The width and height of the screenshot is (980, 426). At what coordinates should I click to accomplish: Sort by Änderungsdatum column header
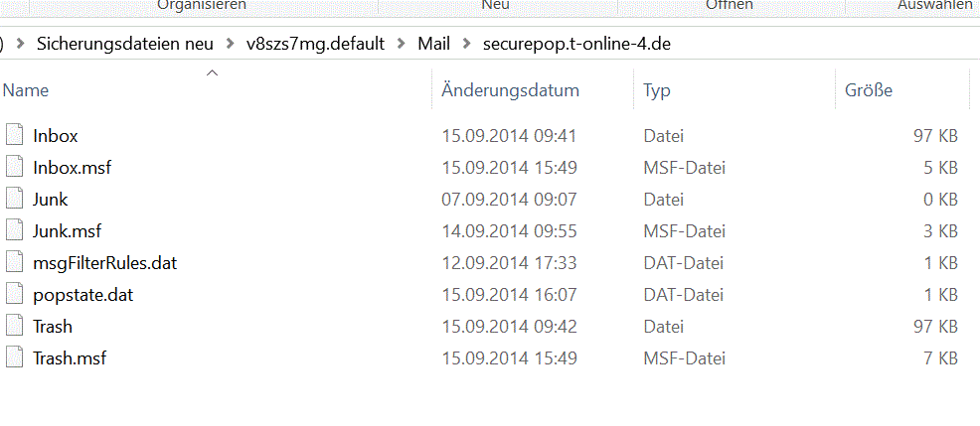533,90
